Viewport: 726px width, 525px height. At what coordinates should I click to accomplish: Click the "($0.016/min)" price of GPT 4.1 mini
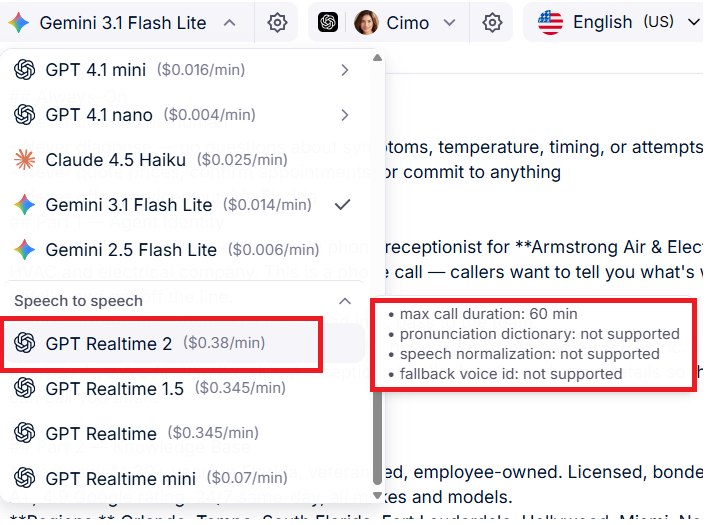click(x=201, y=69)
